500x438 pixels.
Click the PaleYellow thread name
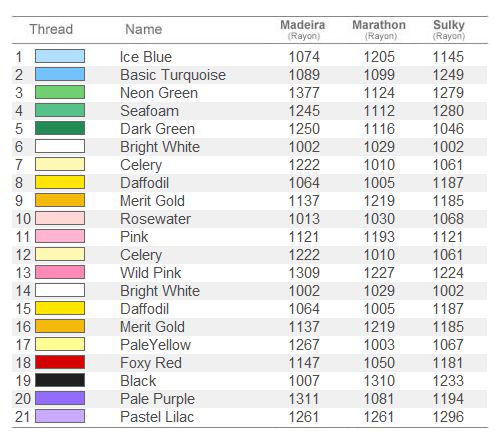(155, 345)
